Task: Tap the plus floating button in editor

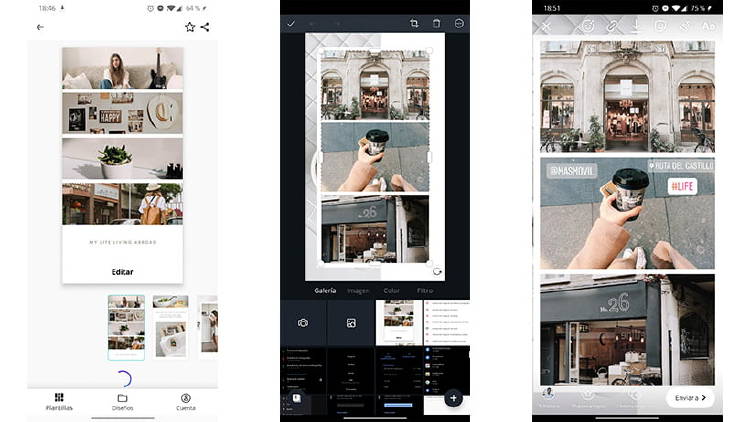Action: coord(453,398)
